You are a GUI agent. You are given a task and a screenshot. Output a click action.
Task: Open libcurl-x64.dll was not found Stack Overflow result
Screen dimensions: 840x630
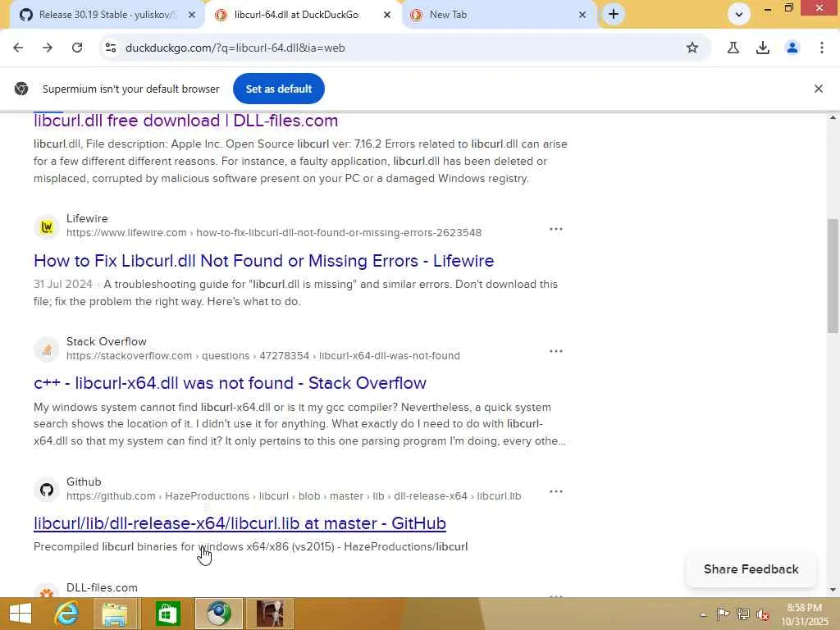coord(230,383)
